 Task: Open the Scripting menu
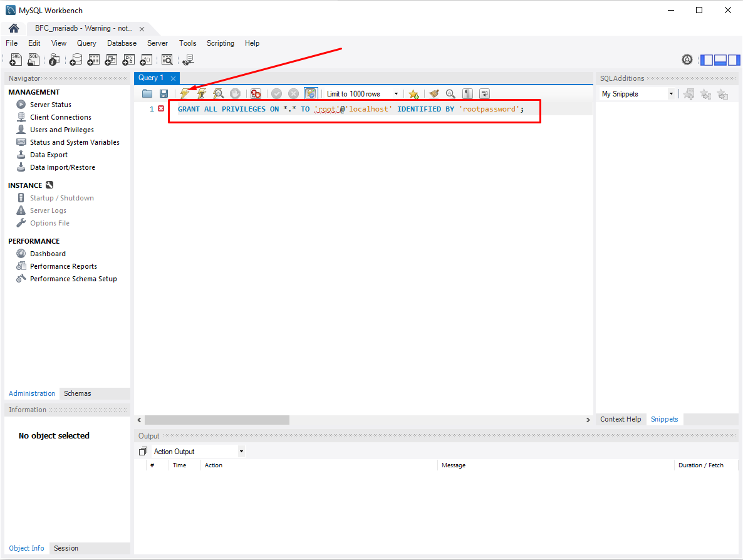[221, 43]
